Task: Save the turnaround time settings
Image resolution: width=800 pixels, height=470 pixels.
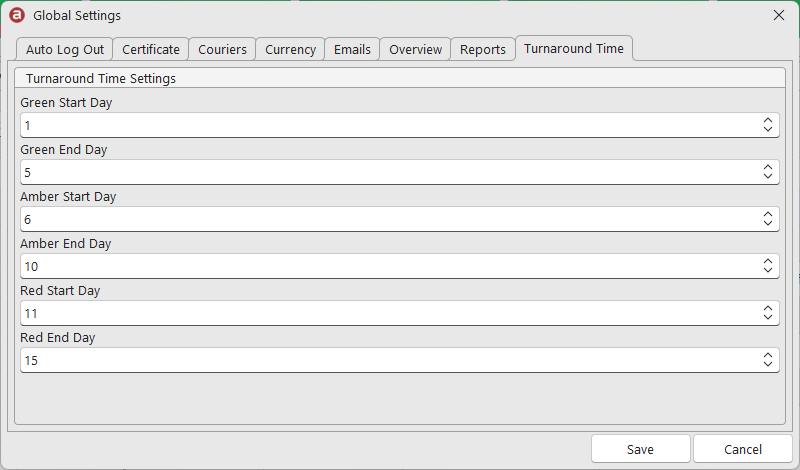Action: click(x=640, y=449)
